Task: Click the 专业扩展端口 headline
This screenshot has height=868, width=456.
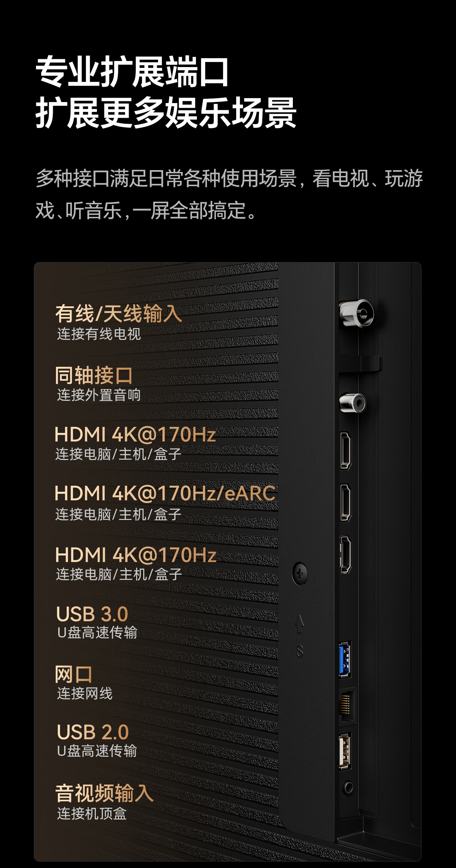Action: tap(132, 72)
